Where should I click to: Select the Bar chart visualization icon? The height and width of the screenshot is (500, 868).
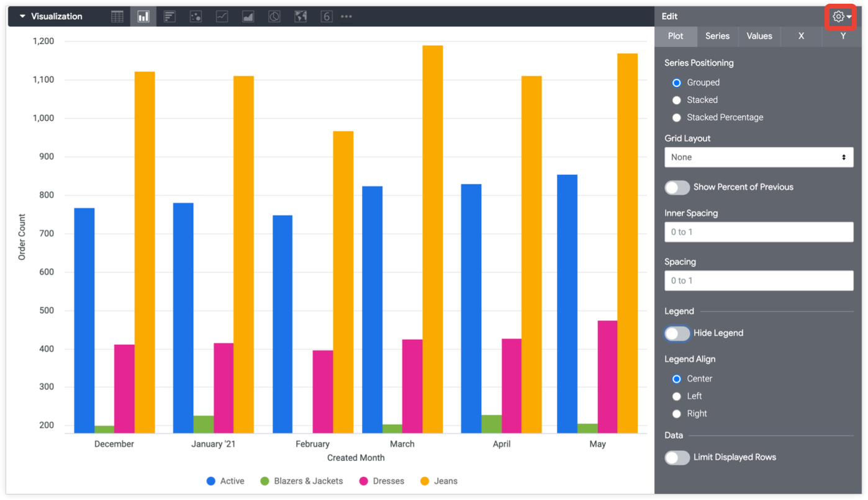pos(169,16)
